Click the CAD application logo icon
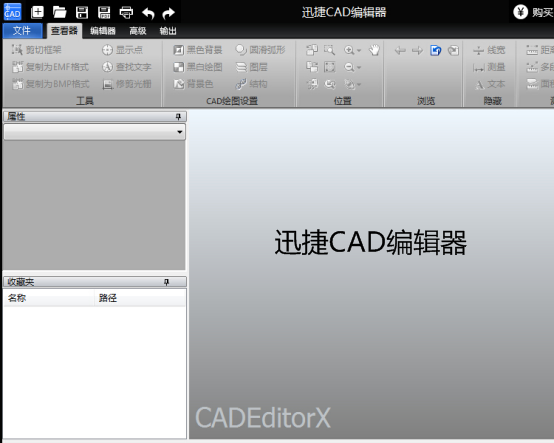554x443 pixels. (12, 12)
